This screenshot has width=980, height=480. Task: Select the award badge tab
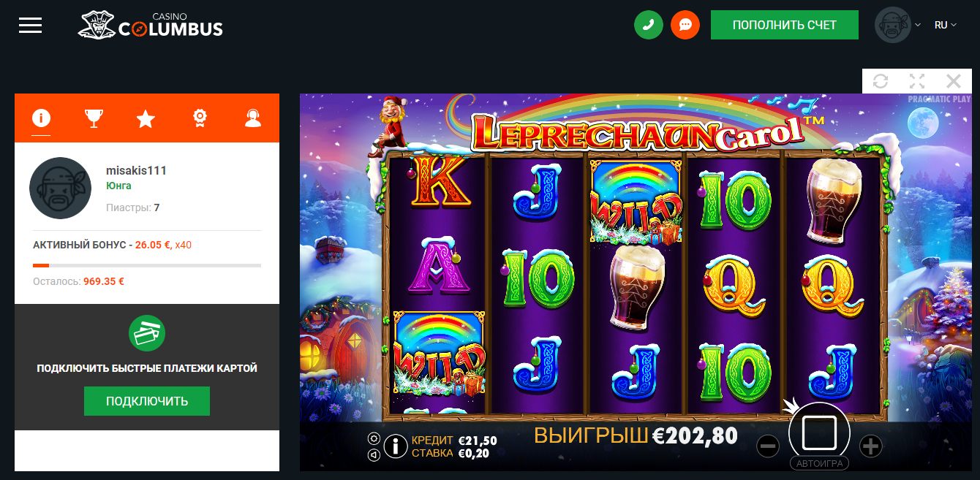pyautogui.click(x=199, y=118)
